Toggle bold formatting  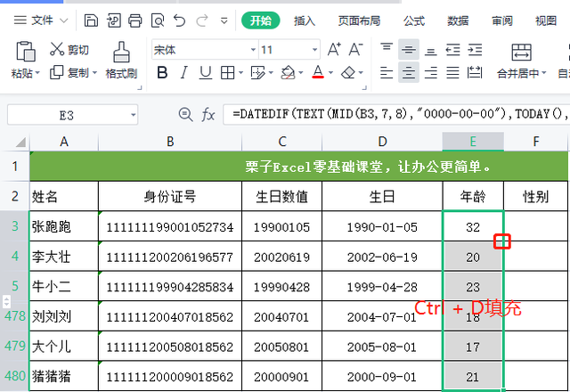coord(162,73)
